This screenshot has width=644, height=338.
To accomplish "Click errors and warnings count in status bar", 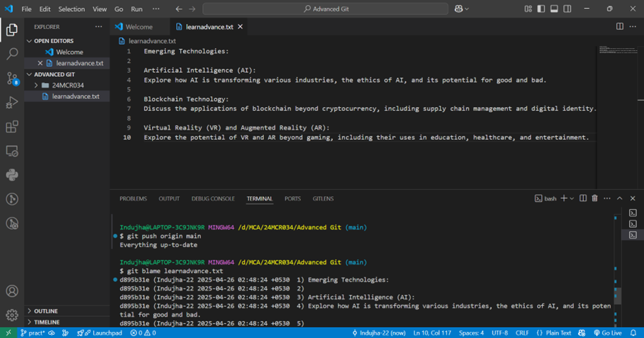I will [143, 333].
